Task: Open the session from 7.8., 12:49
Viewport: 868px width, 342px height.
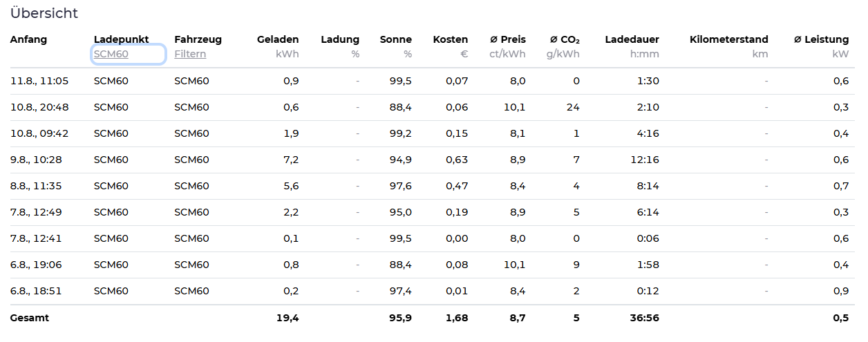Action: [432, 212]
